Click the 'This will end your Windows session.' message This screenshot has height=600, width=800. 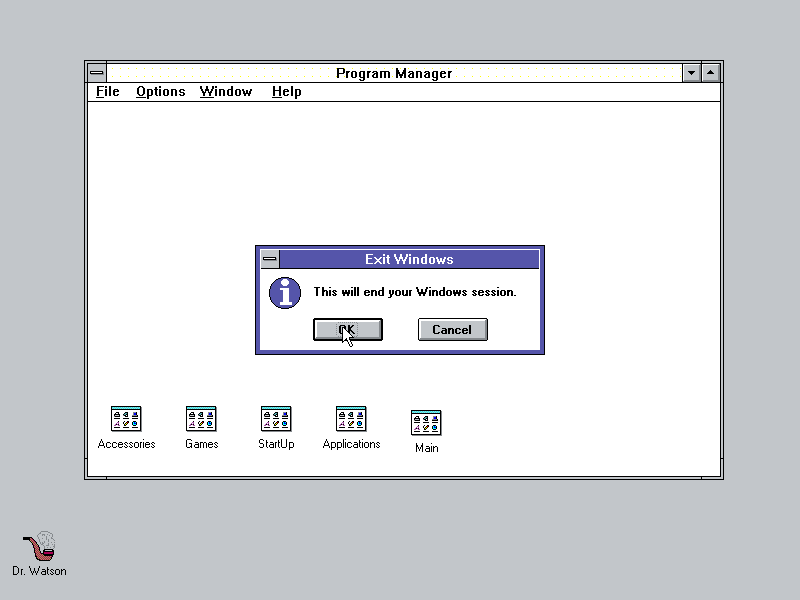(415, 292)
